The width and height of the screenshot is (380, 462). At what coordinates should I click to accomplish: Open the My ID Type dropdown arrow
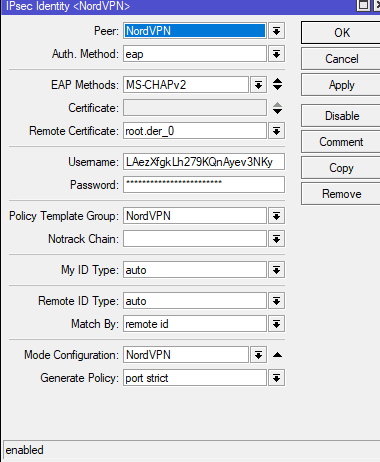coord(276,270)
